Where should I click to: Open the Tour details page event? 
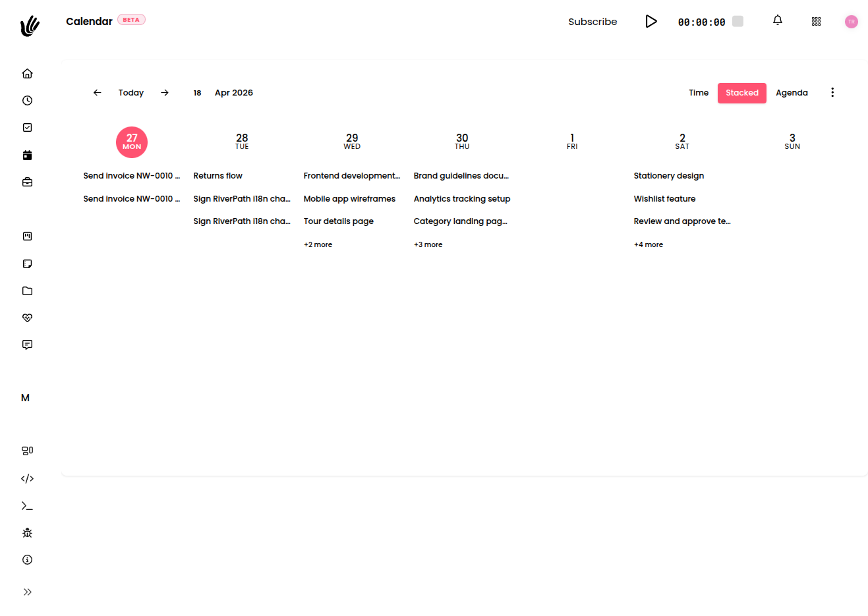click(x=338, y=221)
